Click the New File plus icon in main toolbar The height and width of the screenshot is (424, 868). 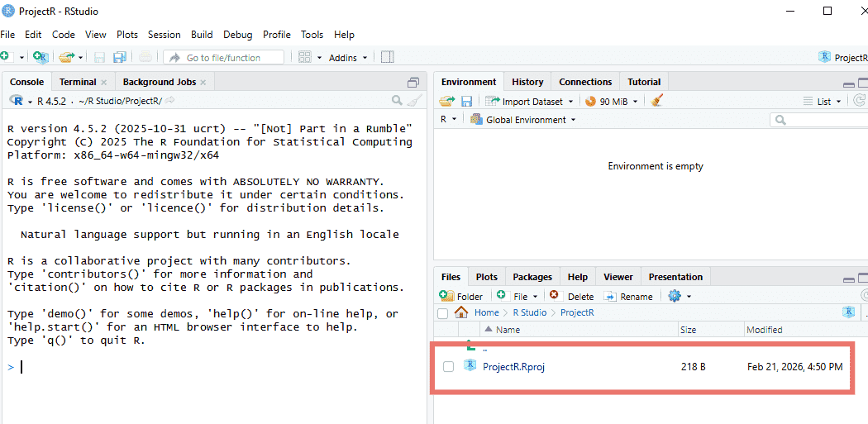[4, 56]
